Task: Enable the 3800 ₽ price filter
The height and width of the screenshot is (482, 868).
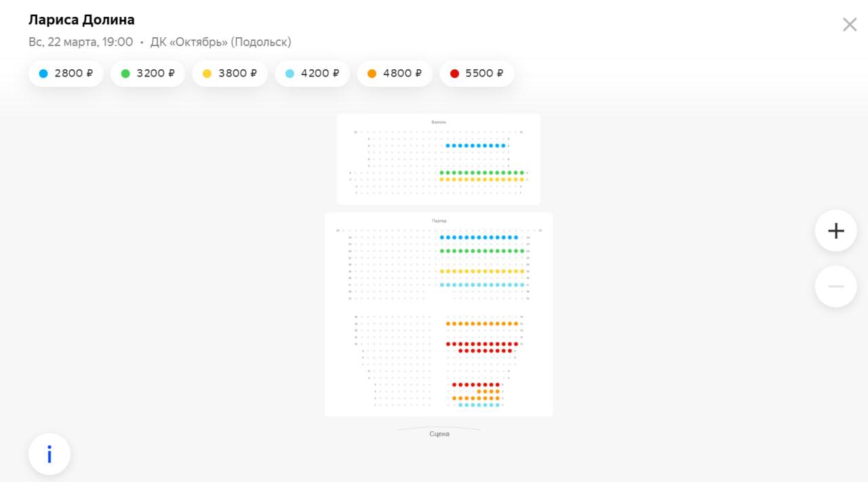Action: pos(229,73)
